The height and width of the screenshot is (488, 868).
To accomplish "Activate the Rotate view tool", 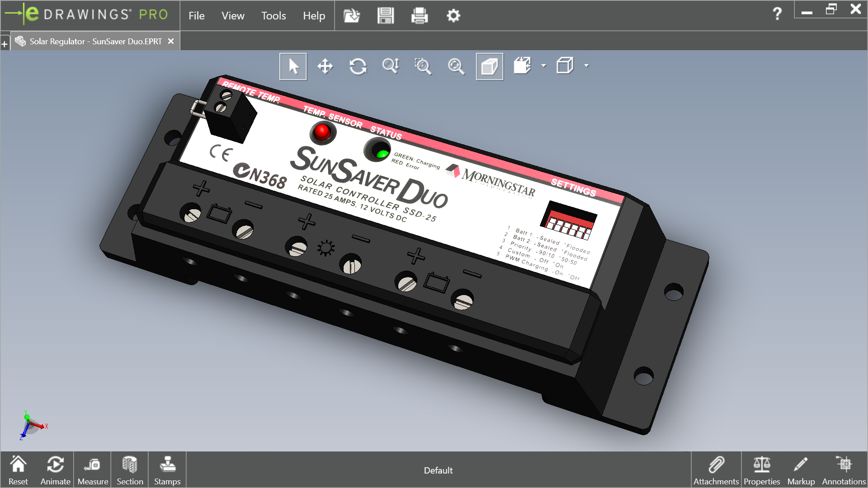I will click(358, 66).
